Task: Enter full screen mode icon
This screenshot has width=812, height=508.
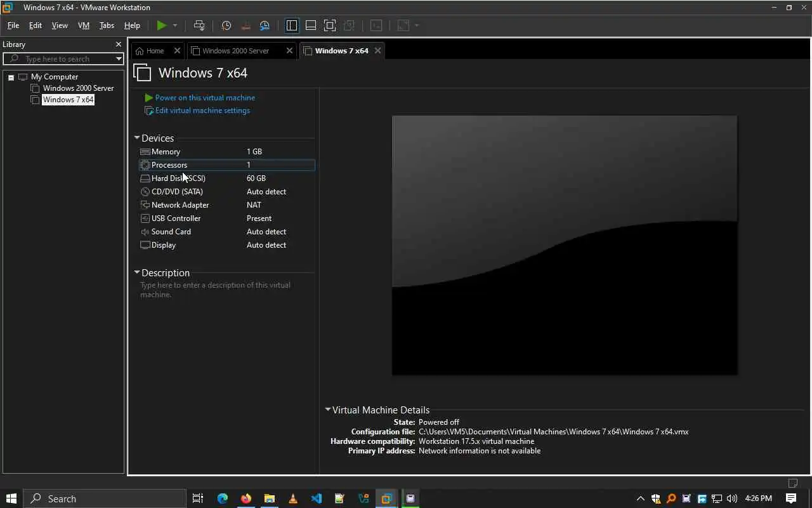Action: (330, 25)
